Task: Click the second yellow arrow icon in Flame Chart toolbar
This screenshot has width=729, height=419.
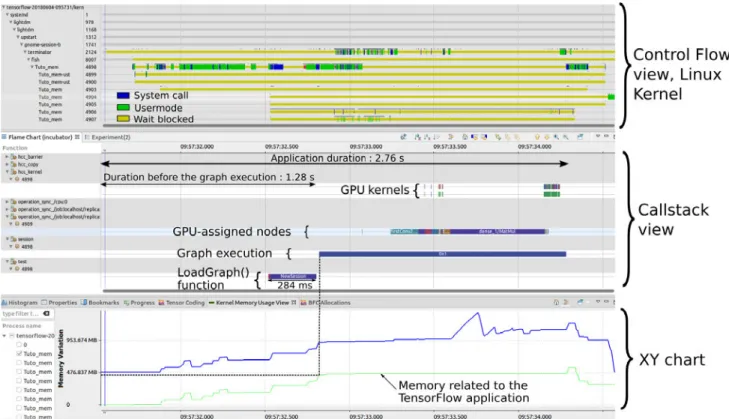Action: pos(547,137)
